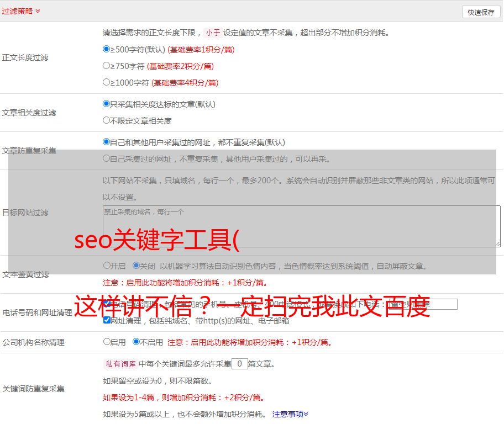Select 关闭 for 文本鉴黄过滤

point(136,266)
